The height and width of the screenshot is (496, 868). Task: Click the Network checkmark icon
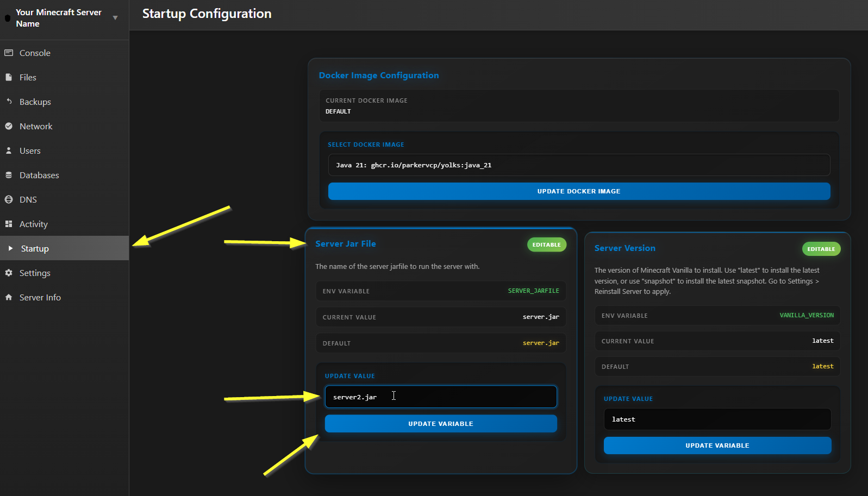pos(9,126)
